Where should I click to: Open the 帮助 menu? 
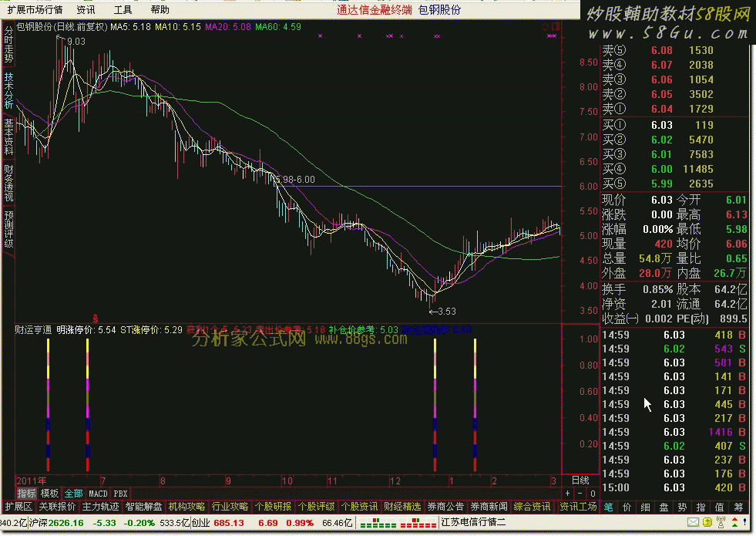point(160,10)
